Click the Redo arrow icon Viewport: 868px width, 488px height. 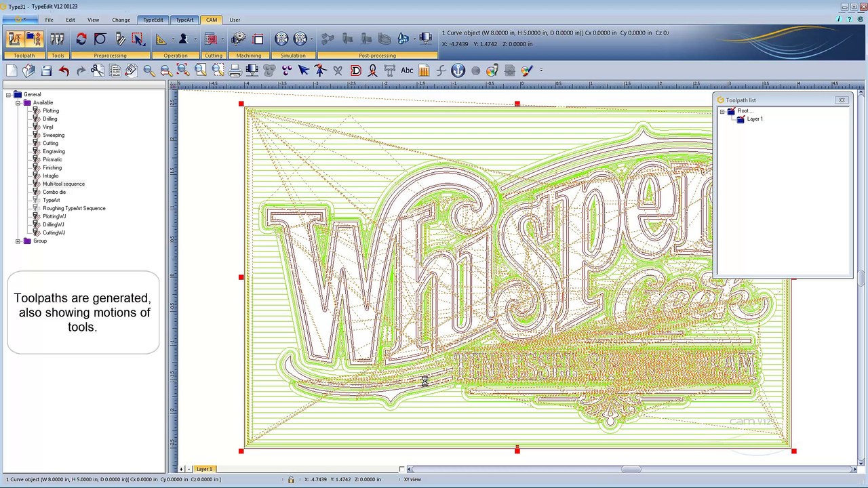tap(81, 70)
